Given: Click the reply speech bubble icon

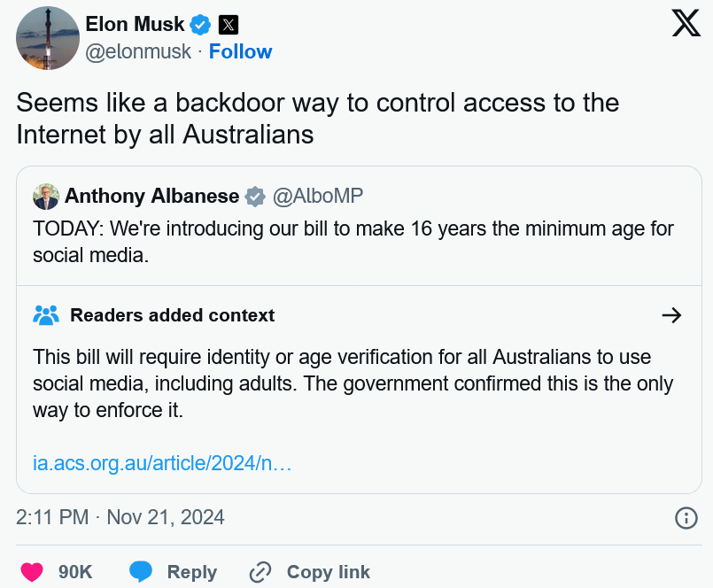Looking at the screenshot, I should (x=141, y=572).
